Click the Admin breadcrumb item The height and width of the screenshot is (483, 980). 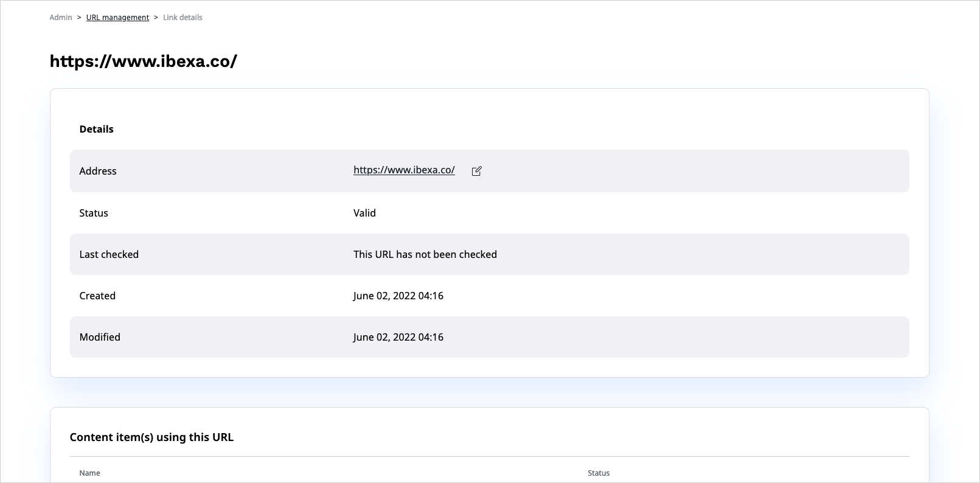tap(61, 18)
